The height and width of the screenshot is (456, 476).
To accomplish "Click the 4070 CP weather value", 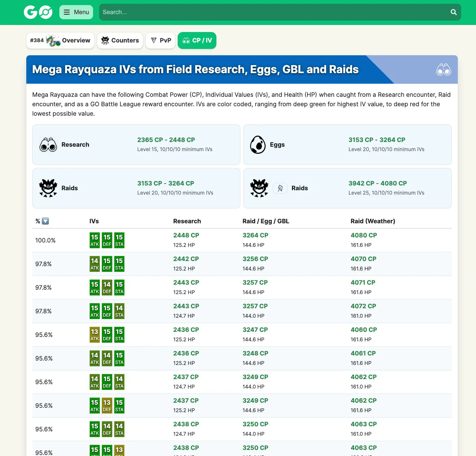I will (x=363, y=259).
